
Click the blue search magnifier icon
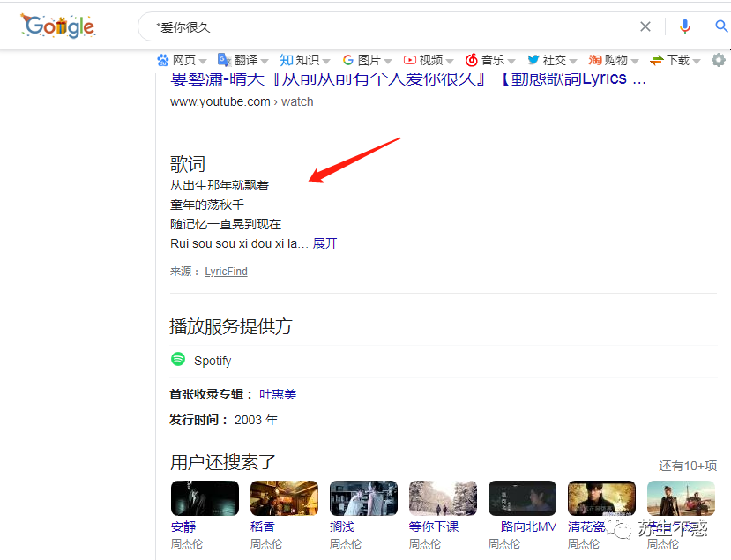(721, 26)
